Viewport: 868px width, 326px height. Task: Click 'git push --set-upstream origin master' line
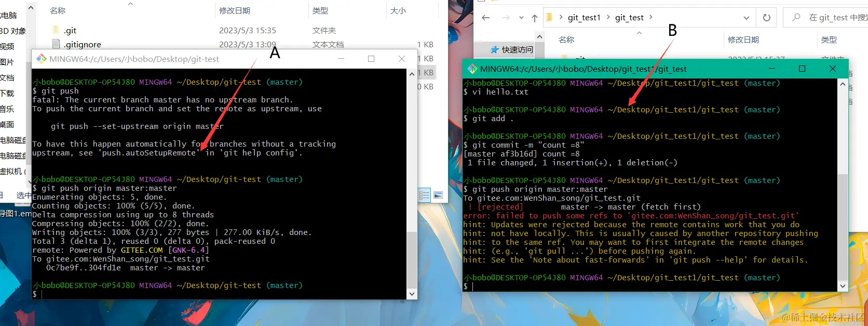[137, 126]
